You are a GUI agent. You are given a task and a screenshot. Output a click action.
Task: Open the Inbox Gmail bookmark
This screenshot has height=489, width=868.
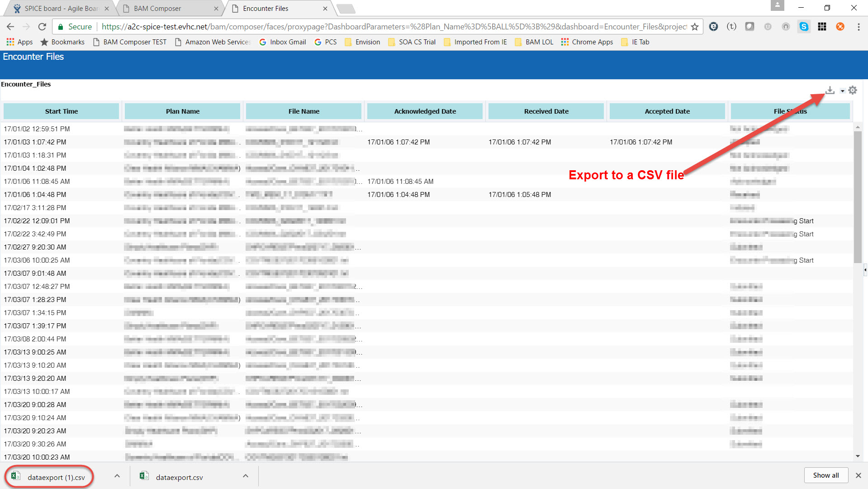click(x=283, y=42)
